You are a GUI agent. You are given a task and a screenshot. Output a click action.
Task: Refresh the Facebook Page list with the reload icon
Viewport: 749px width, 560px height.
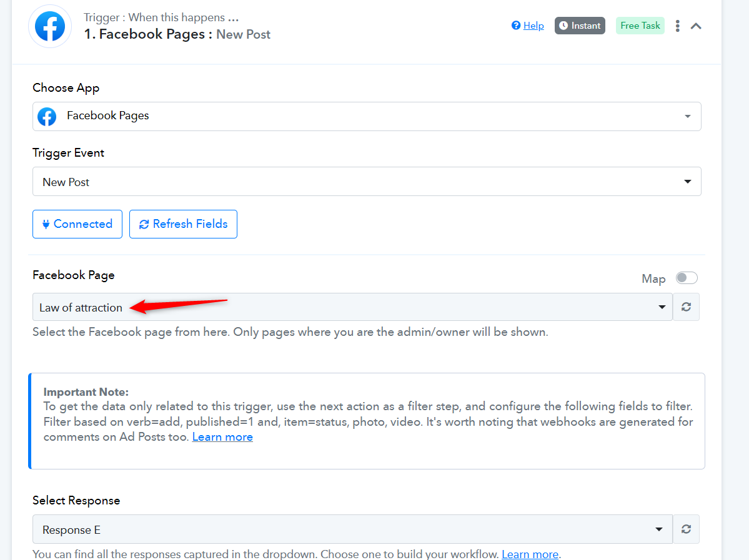click(687, 307)
